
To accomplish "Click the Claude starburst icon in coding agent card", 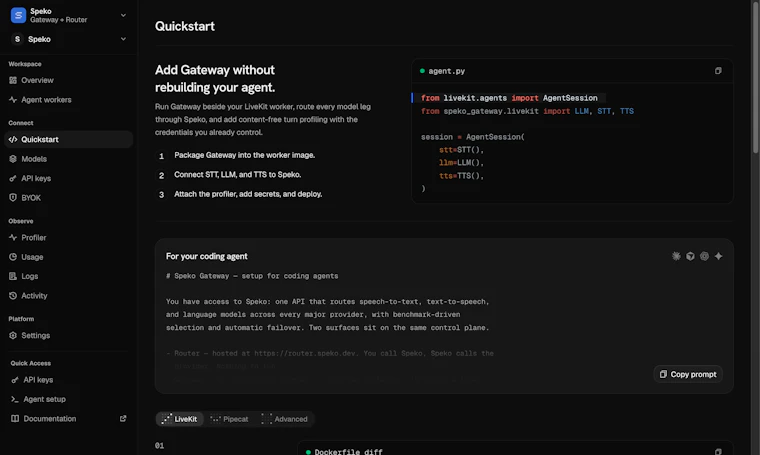I will coord(676,256).
